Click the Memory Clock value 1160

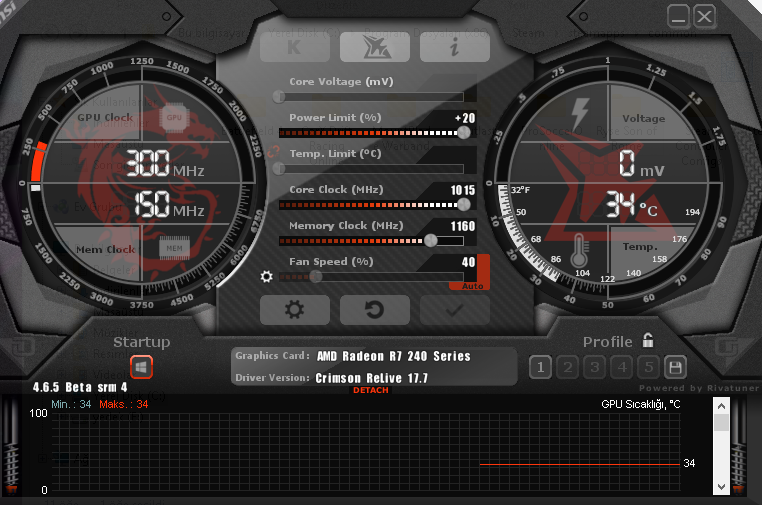(463, 226)
